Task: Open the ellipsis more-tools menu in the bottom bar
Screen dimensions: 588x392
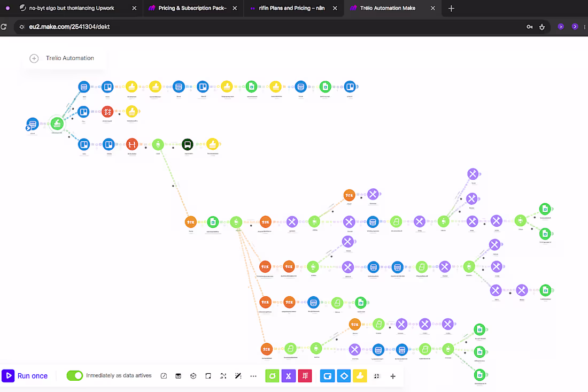Action: tap(253, 376)
